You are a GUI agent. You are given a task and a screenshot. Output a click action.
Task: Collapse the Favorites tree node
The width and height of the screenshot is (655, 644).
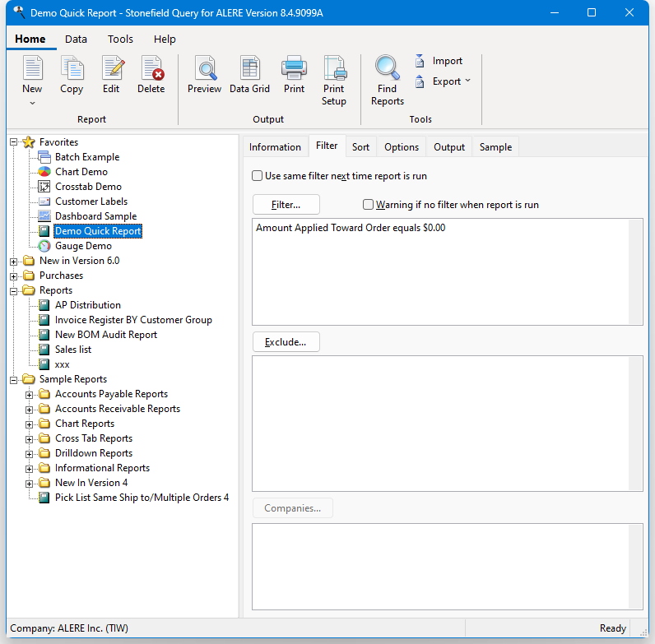pyautogui.click(x=14, y=142)
